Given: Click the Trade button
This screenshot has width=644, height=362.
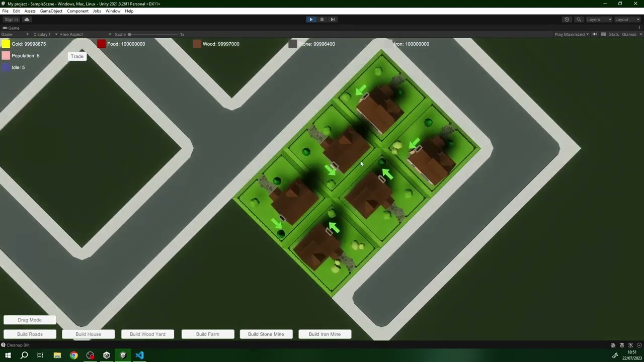Looking at the screenshot, I should coord(77,56).
